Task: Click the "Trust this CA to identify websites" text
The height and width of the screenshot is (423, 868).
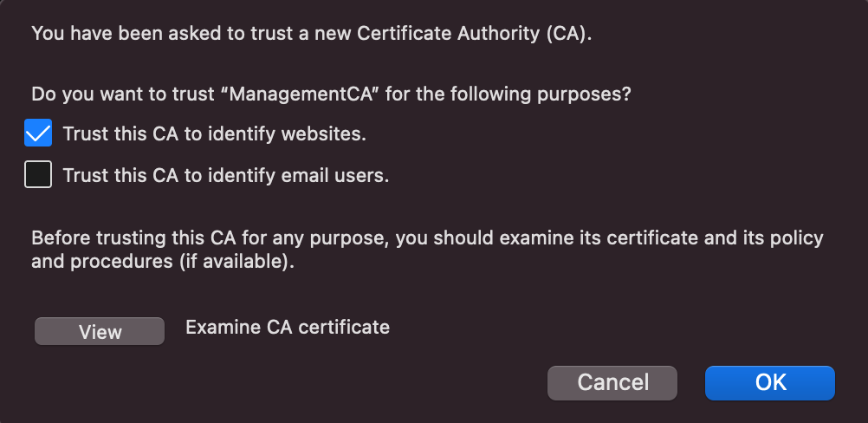Action: tap(215, 134)
